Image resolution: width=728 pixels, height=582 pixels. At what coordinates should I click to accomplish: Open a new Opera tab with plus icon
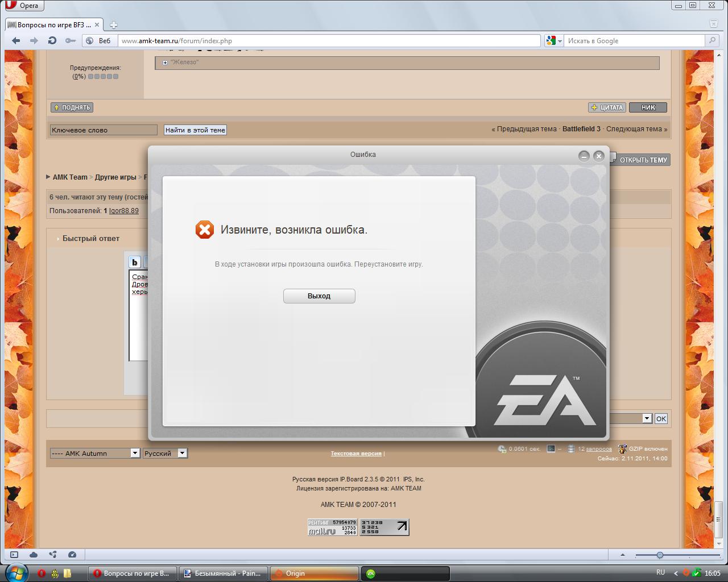[113, 25]
